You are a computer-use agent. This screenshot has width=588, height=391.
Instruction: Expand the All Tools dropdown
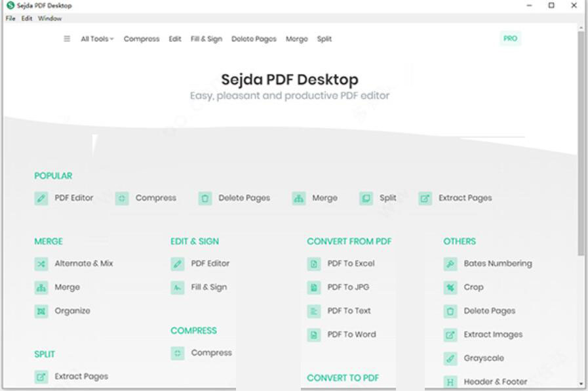(97, 39)
